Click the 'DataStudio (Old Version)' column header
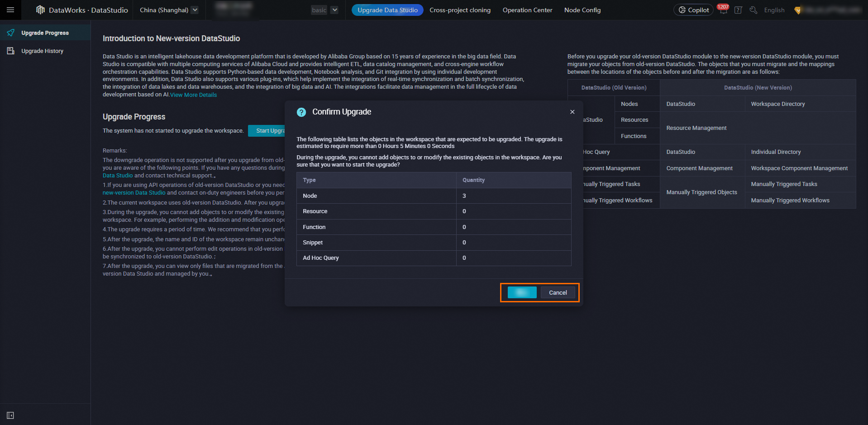The image size is (868, 425). point(614,88)
